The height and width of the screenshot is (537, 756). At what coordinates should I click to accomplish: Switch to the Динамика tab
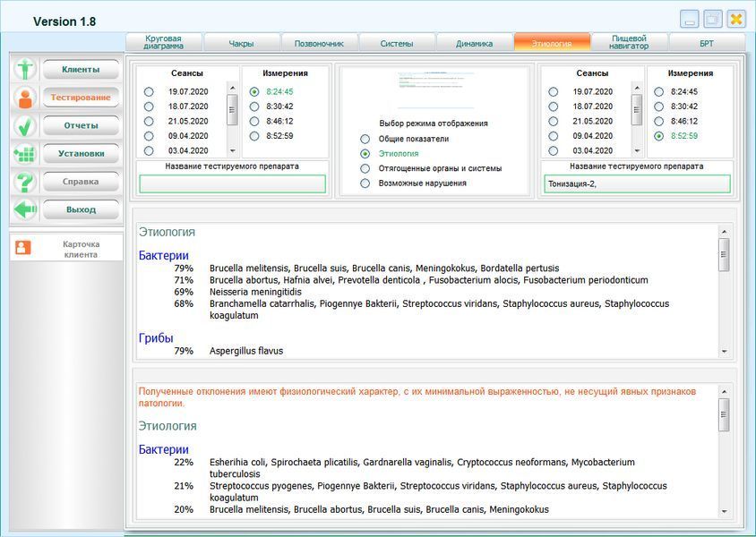475,42
